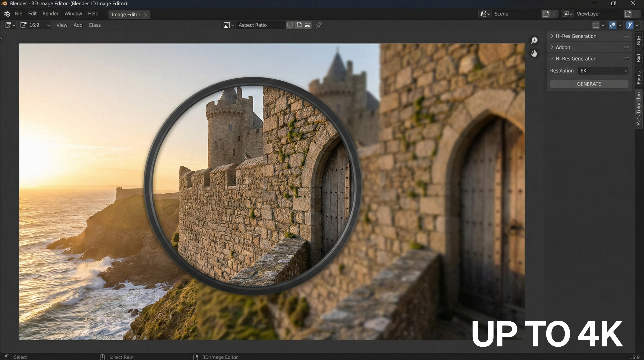Click the icon right of the copy icon
The image size is (644, 360).
(307, 25)
